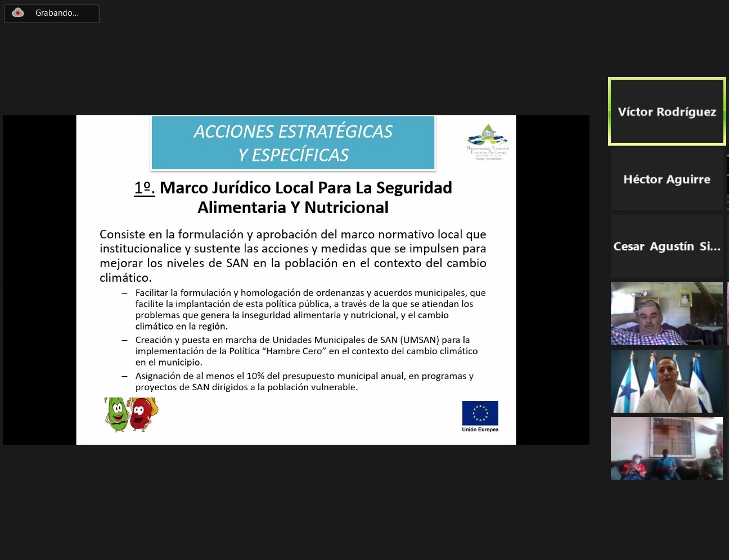The image size is (729, 560).
Task: Select video tile with flags in background
Action: pyautogui.click(x=667, y=381)
